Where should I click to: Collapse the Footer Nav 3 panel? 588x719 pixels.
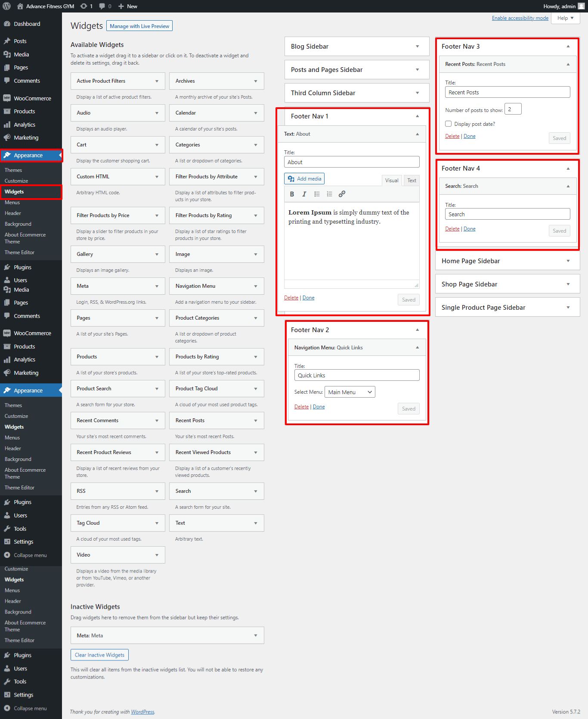pos(568,47)
